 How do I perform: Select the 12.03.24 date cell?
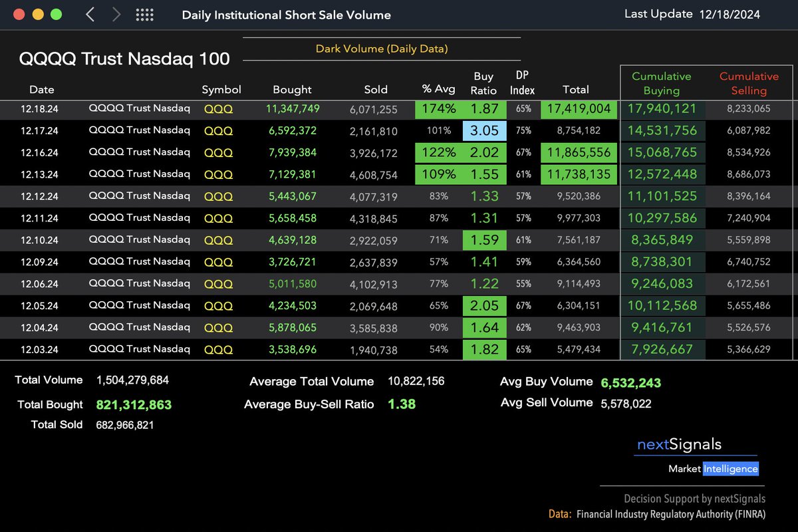(x=39, y=350)
